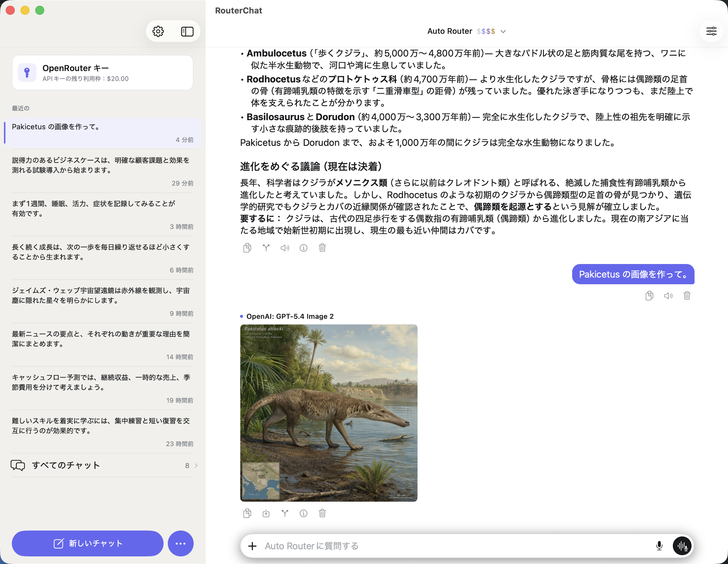Click the Pakicetus の画像を作って。 message bubble

[633, 274]
